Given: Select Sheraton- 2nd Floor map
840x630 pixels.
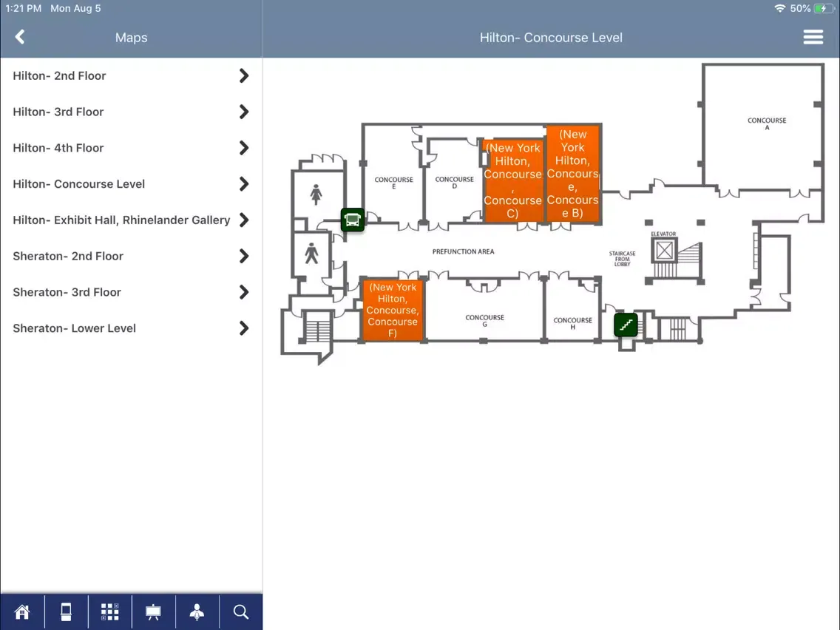Looking at the screenshot, I should tap(132, 256).
